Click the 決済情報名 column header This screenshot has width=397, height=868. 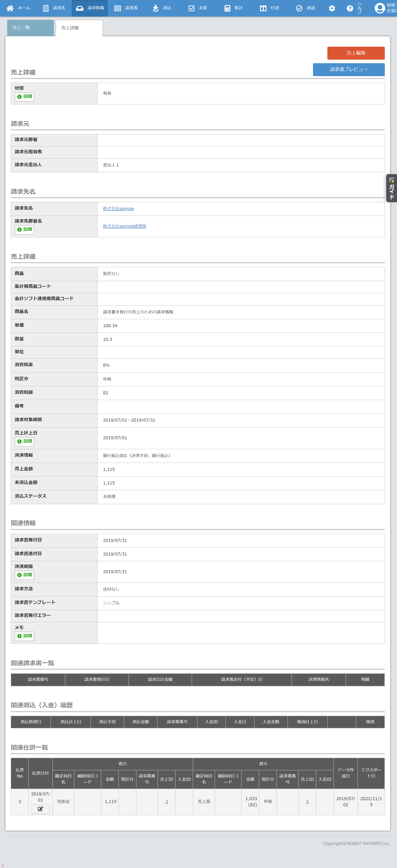(x=319, y=680)
